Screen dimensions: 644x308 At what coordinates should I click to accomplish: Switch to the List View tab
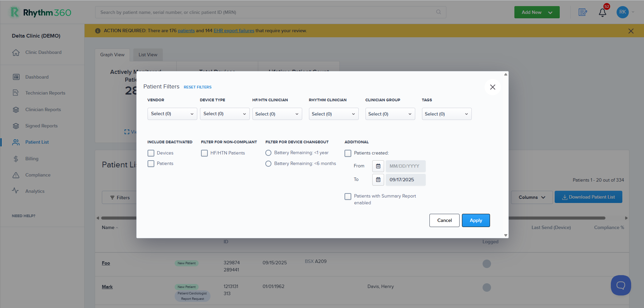point(148,55)
